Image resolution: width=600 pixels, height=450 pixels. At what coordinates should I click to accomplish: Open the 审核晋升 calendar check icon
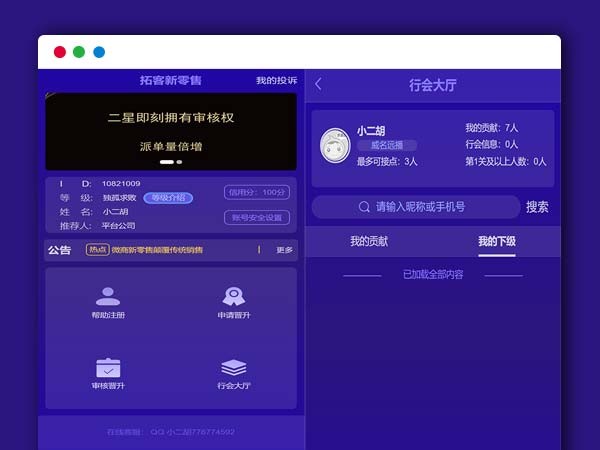[x=108, y=367]
